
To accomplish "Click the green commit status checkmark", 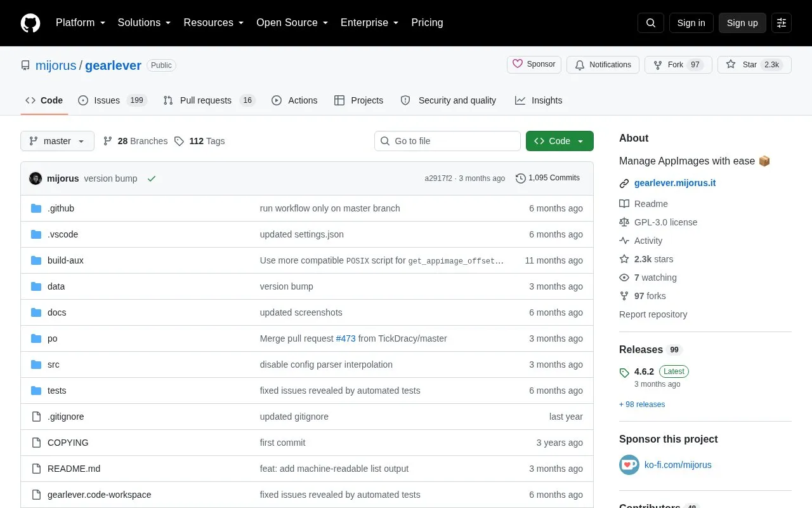I will coord(152,178).
